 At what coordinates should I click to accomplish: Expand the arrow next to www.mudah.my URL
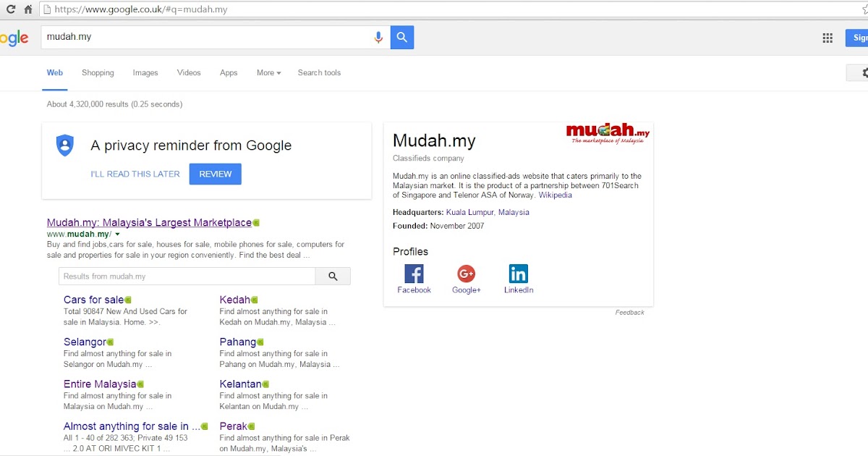117,235
